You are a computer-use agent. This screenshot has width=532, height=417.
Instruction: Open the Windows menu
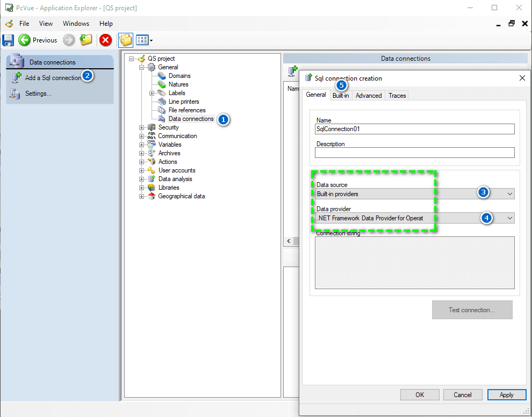(x=76, y=24)
